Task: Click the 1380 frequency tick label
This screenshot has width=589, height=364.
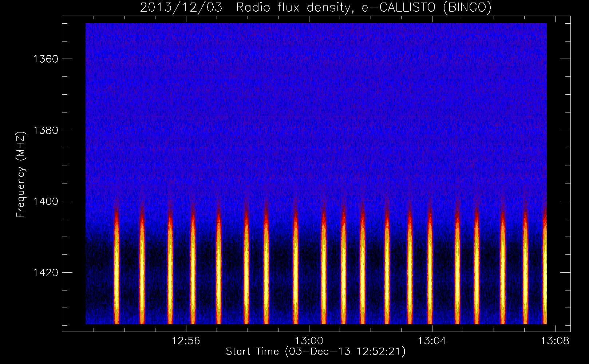Action: click(x=46, y=130)
